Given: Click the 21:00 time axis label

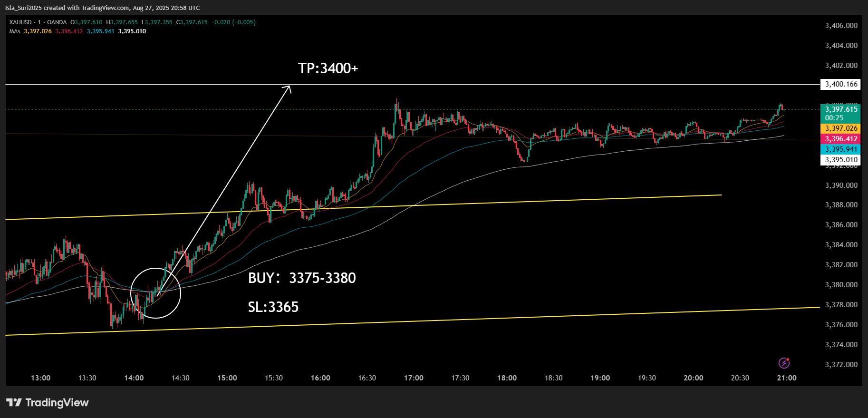Looking at the screenshot, I should pyautogui.click(x=787, y=378).
